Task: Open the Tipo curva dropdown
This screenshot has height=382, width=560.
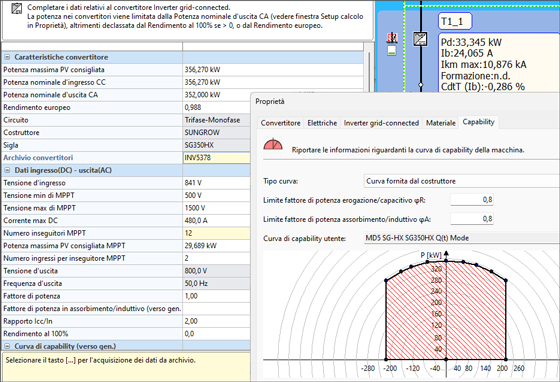Action: (461, 181)
